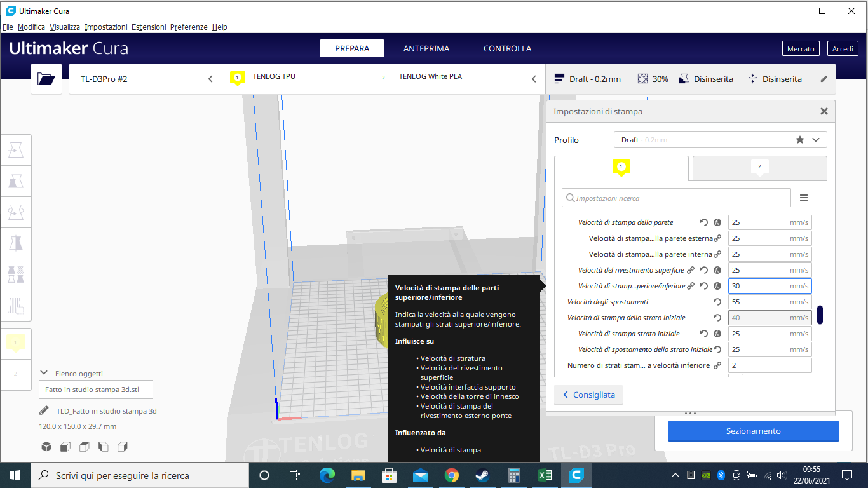This screenshot has height=488, width=868.
Task: Select the Scale tool in left toolbar
Action: (x=16, y=182)
